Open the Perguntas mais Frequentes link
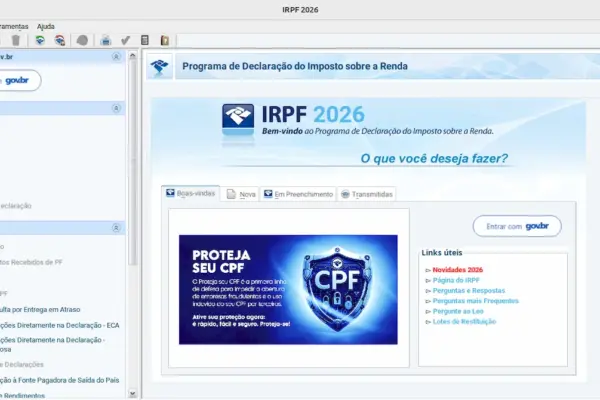Viewport: 600px width, 400px height. (476, 301)
